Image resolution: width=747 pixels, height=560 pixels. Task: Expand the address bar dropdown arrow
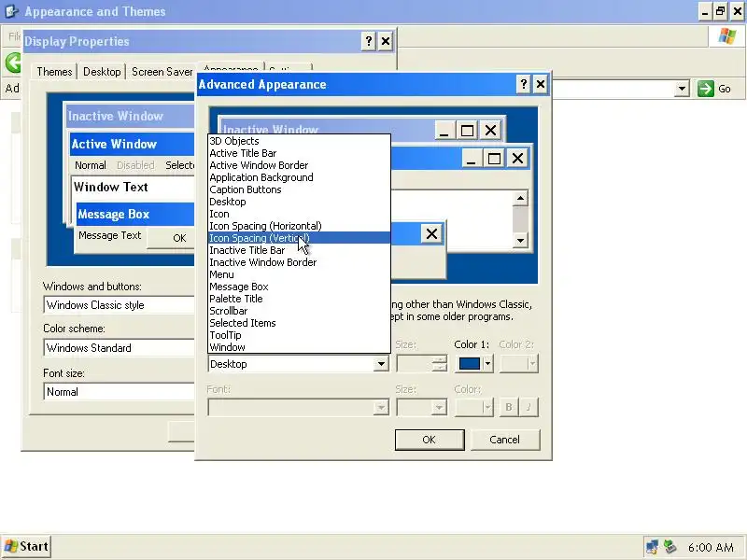pyautogui.click(x=682, y=89)
